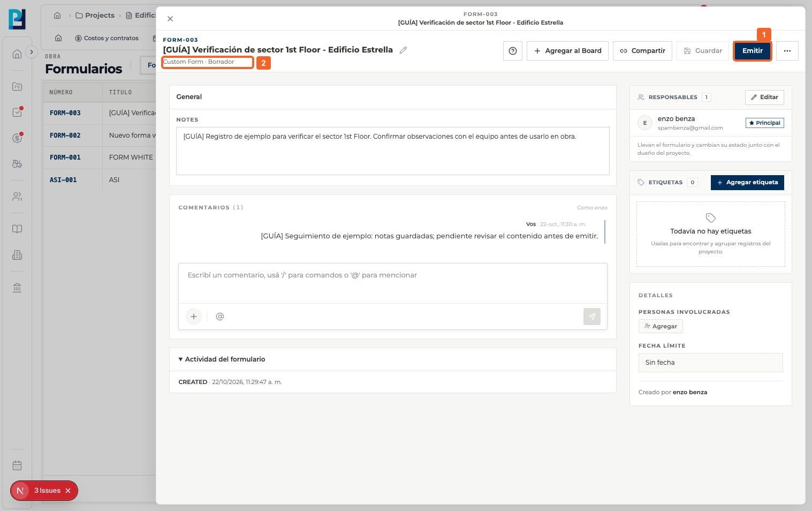Open the 3 Issues notification badge
The width and height of the screenshot is (812, 511).
click(44, 491)
